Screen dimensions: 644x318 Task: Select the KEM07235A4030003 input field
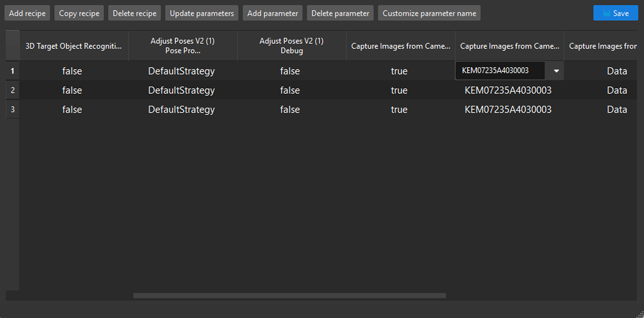tap(499, 70)
